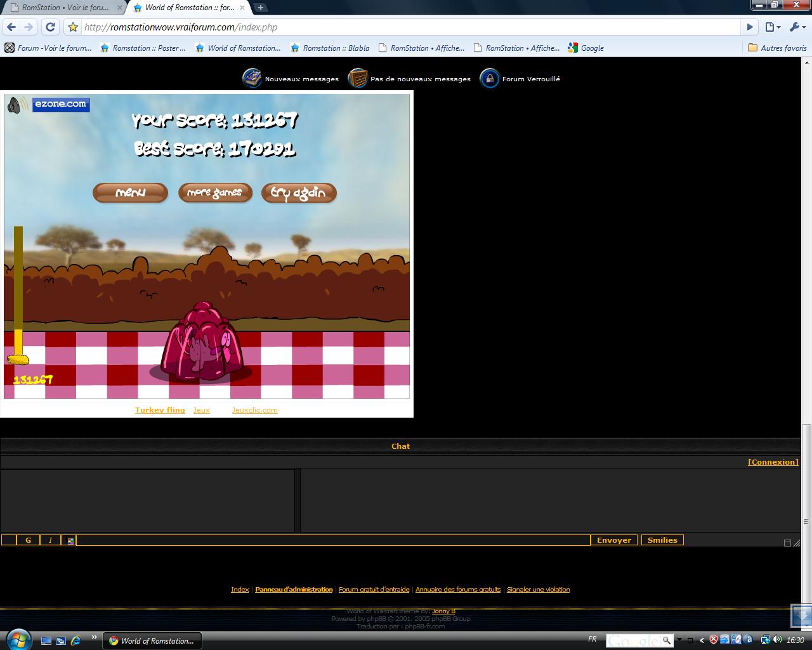Open the chat text color picker
This screenshot has height=650, width=812.
tap(70, 540)
